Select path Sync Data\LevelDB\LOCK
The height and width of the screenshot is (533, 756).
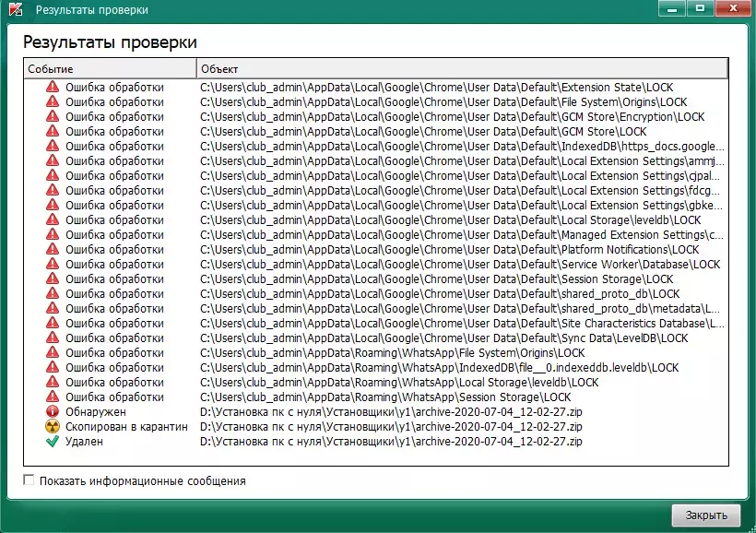pyautogui.click(x=443, y=338)
